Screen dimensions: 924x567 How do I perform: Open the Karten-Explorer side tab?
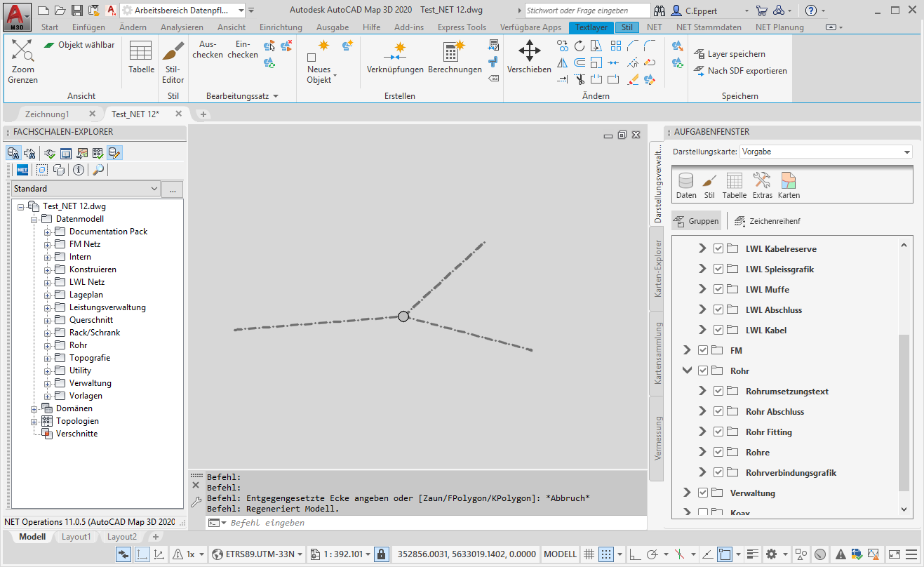(x=657, y=269)
